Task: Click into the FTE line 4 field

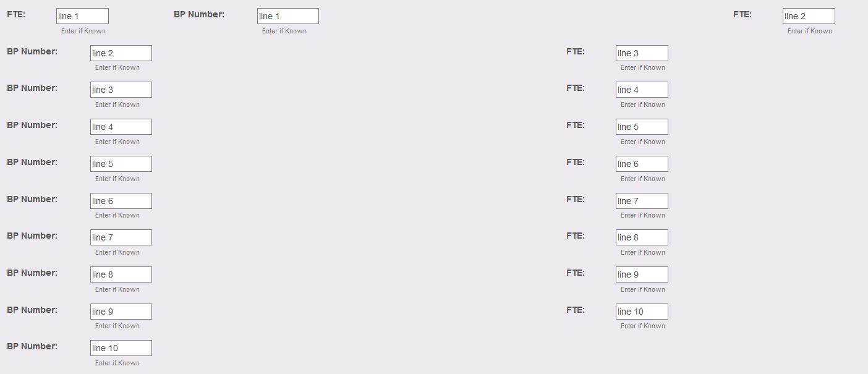Action: tap(641, 90)
